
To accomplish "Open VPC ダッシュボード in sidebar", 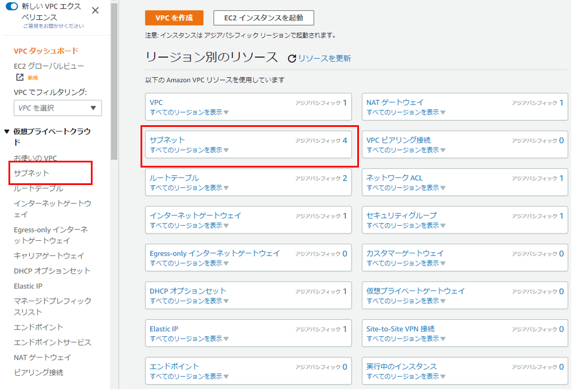I will click(x=46, y=51).
